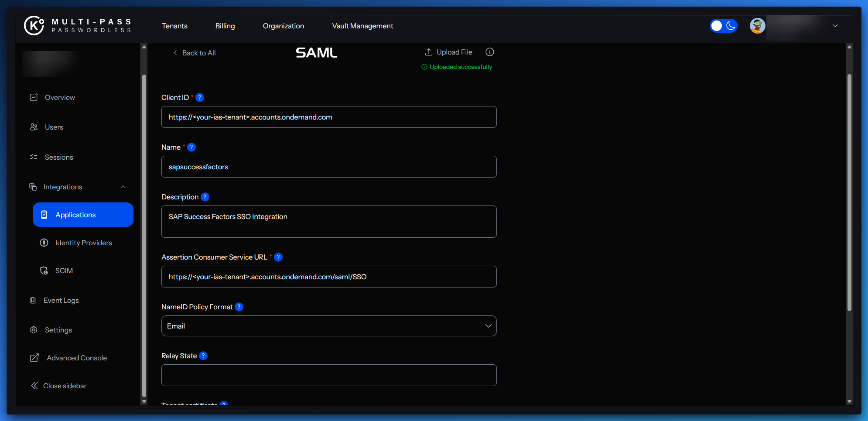Click help icon next to Description
868x421 pixels.
(x=205, y=197)
